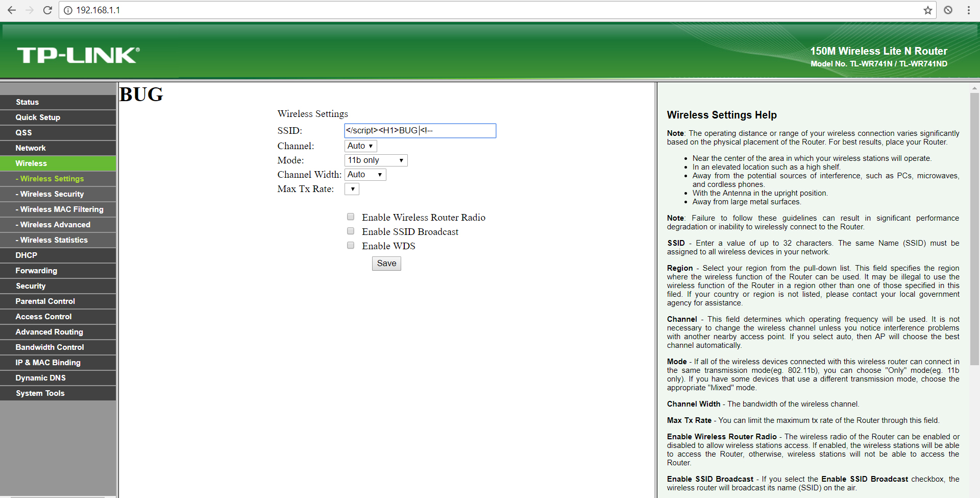
Task: Open the Network menu item
Action: click(58, 148)
